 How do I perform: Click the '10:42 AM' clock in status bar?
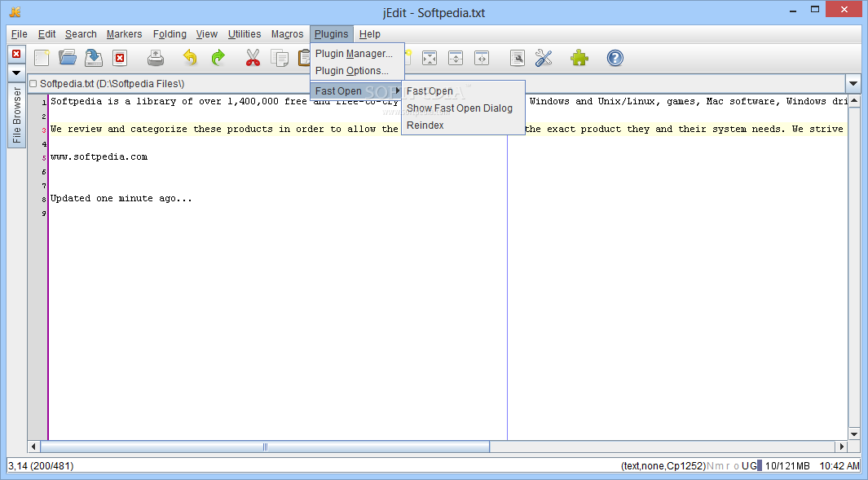coord(839,466)
